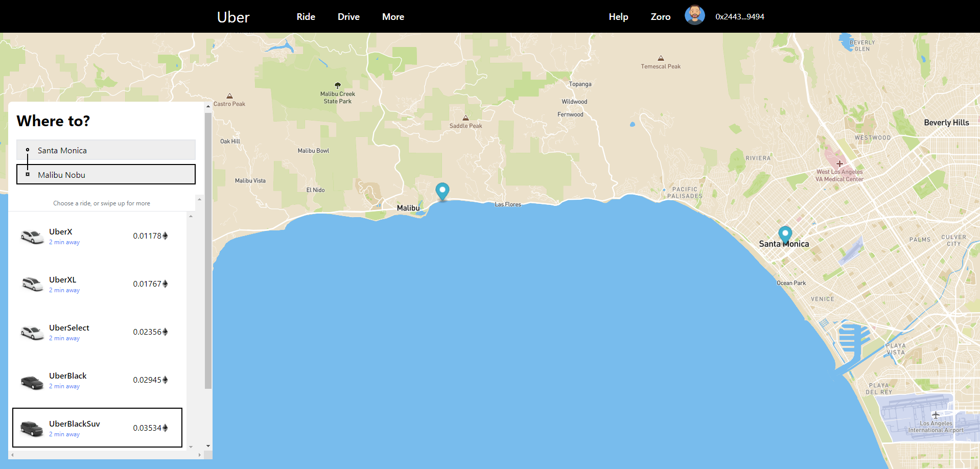Click the Venice map label
Image resolution: width=980 pixels, height=469 pixels.
click(822, 299)
